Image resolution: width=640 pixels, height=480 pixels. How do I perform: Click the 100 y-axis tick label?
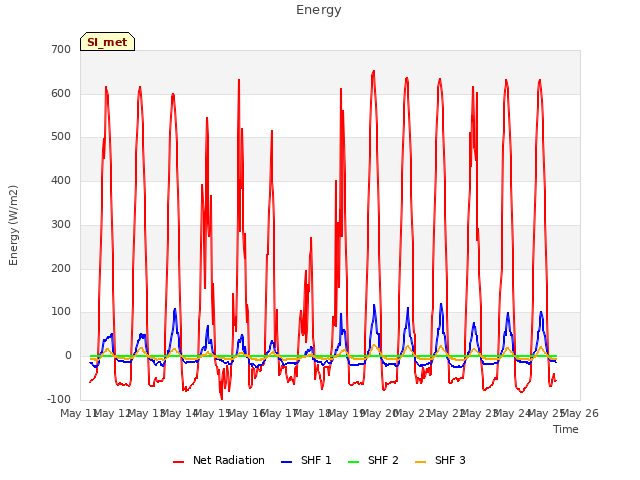pyautogui.click(x=61, y=311)
